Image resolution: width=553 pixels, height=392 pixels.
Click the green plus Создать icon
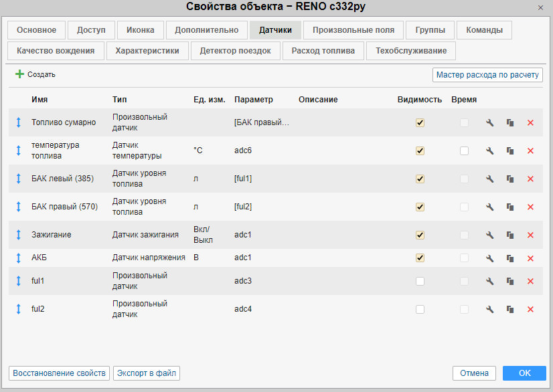[x=19, y=74]
